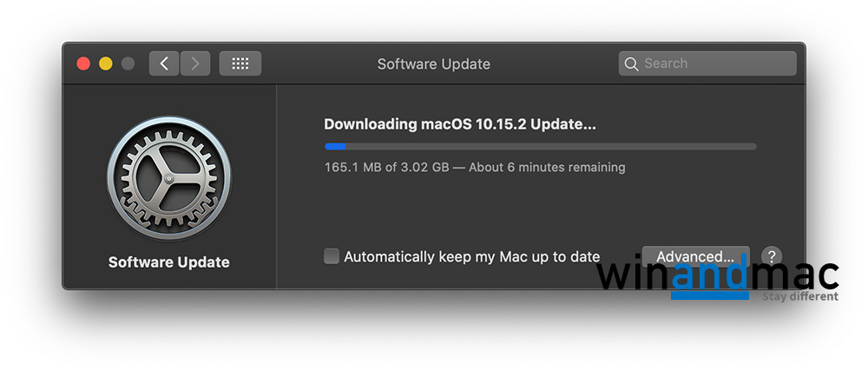Click the Software Update label under gear

[x=169, y=262]
